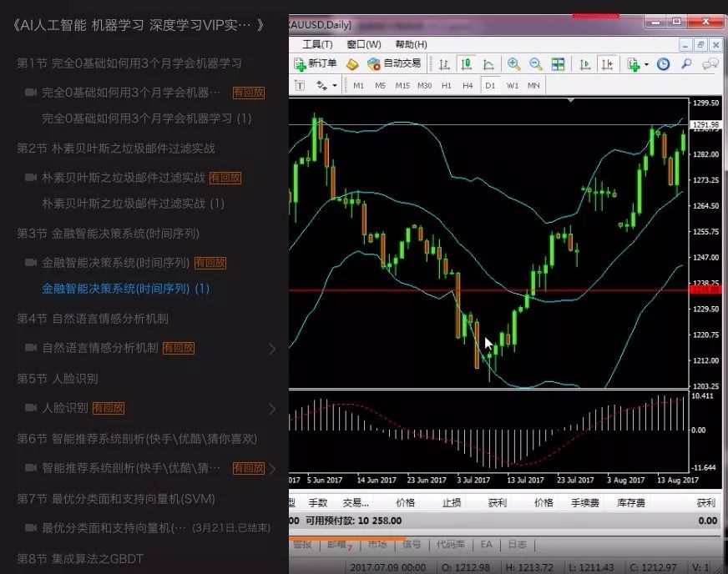Expand 人脸识别 lesson chevron
This screenshot has height=574, width=728.
[272, 409]
